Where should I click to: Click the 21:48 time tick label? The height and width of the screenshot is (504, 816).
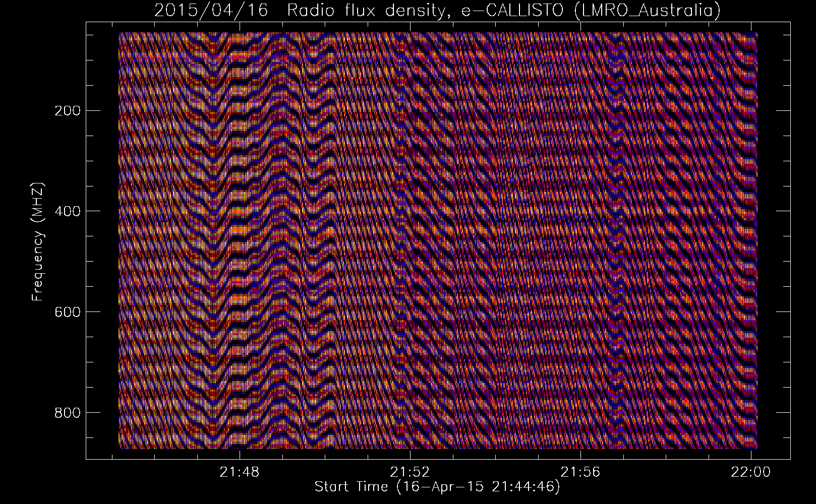(x=240, y=472)
